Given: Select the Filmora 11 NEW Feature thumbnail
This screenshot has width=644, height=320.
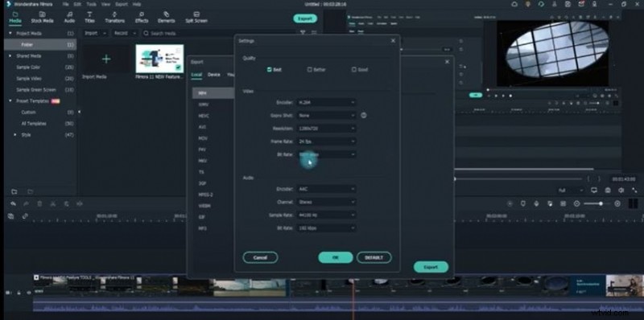Looking at the screenshot, I should (x=159, y=59).
